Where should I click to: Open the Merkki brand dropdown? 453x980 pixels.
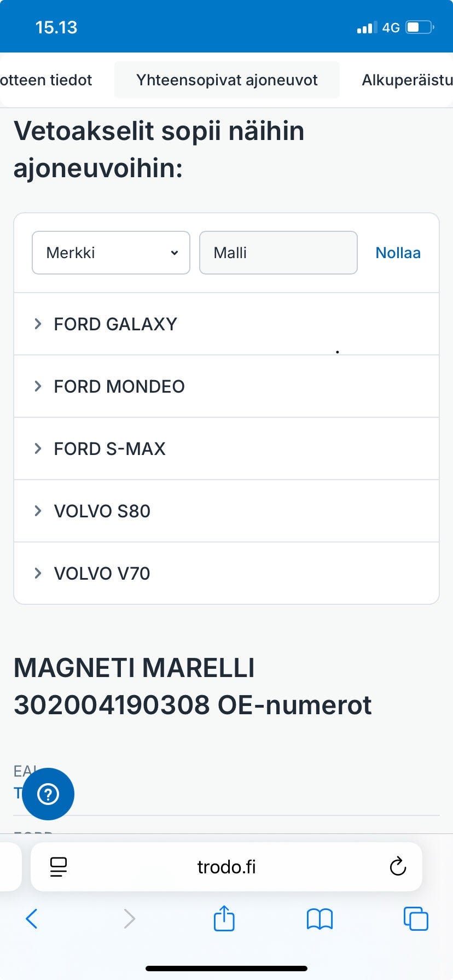[111, 253]
